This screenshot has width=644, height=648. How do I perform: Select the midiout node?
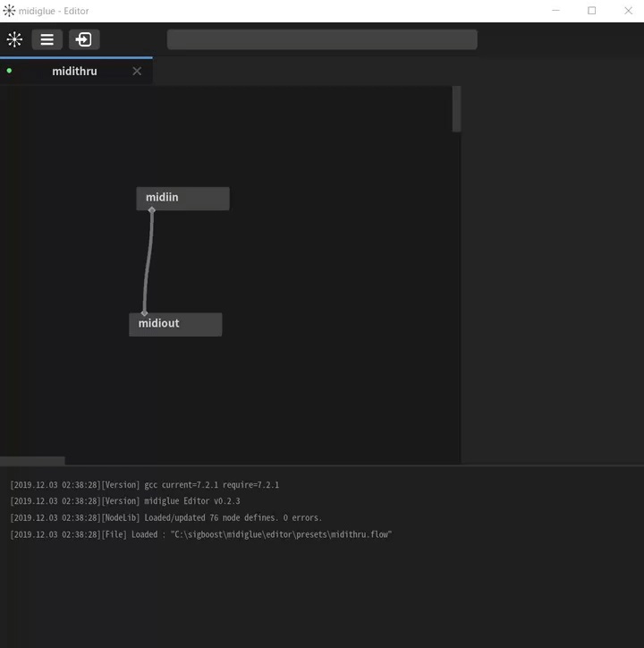[x=175, y=324]
